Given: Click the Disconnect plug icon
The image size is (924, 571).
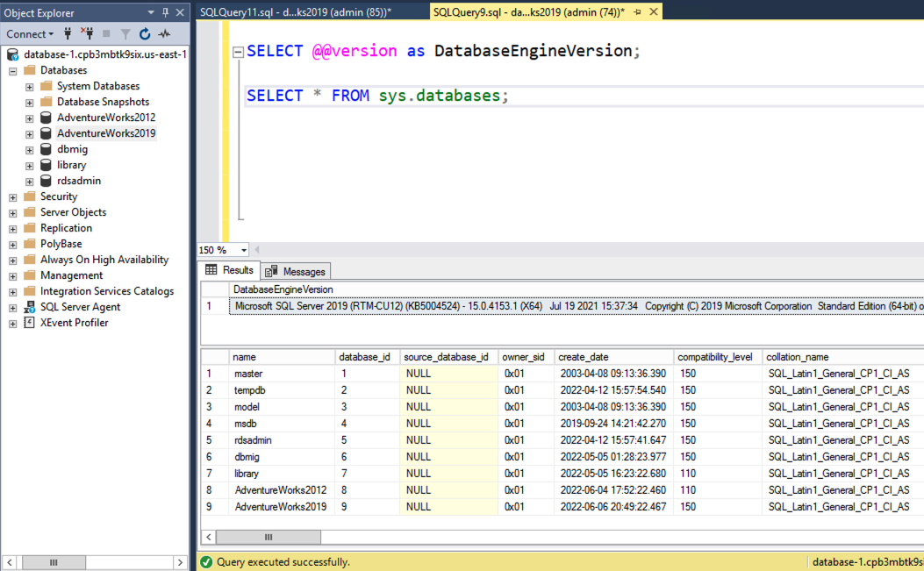Looking at the screenshot, I should tap(87, 34).
